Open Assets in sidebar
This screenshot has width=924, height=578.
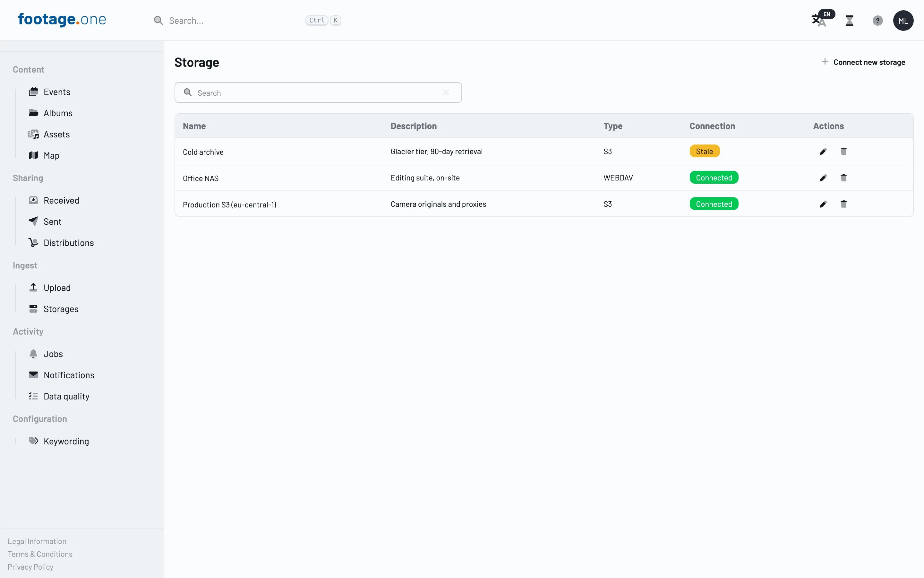pos(56,135)
